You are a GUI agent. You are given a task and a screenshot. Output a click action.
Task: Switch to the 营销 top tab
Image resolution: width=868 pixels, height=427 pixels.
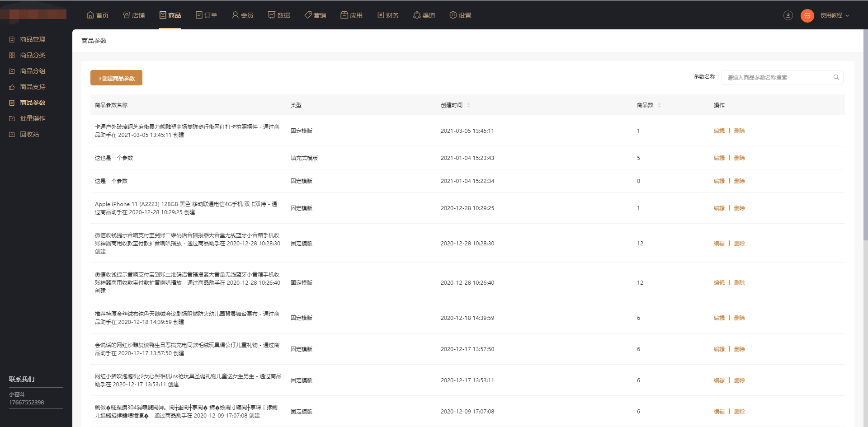315,15
